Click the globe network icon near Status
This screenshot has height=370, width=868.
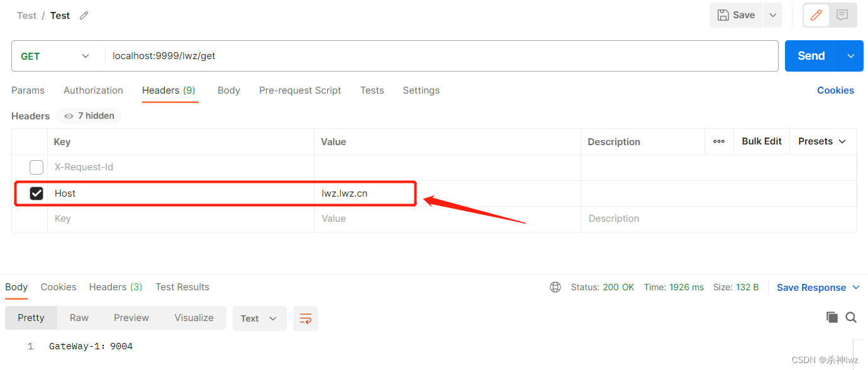pos(555,287)
